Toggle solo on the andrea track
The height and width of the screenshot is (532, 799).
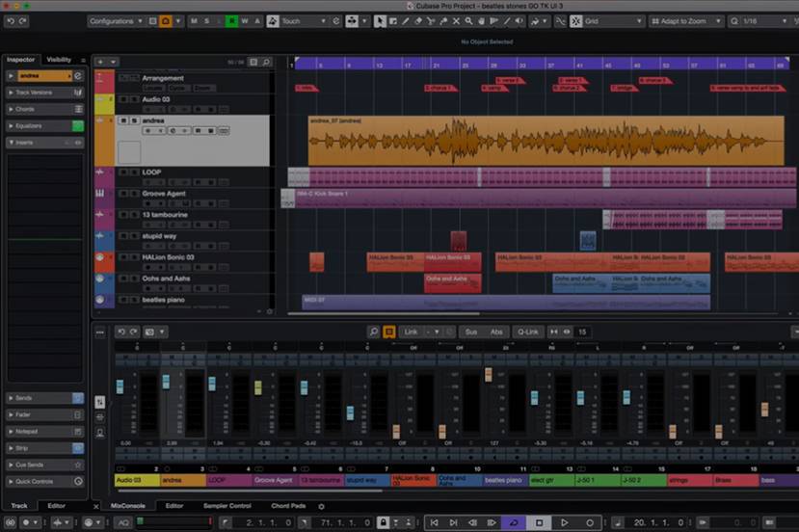pyautogui.click(x=134, y=120)
